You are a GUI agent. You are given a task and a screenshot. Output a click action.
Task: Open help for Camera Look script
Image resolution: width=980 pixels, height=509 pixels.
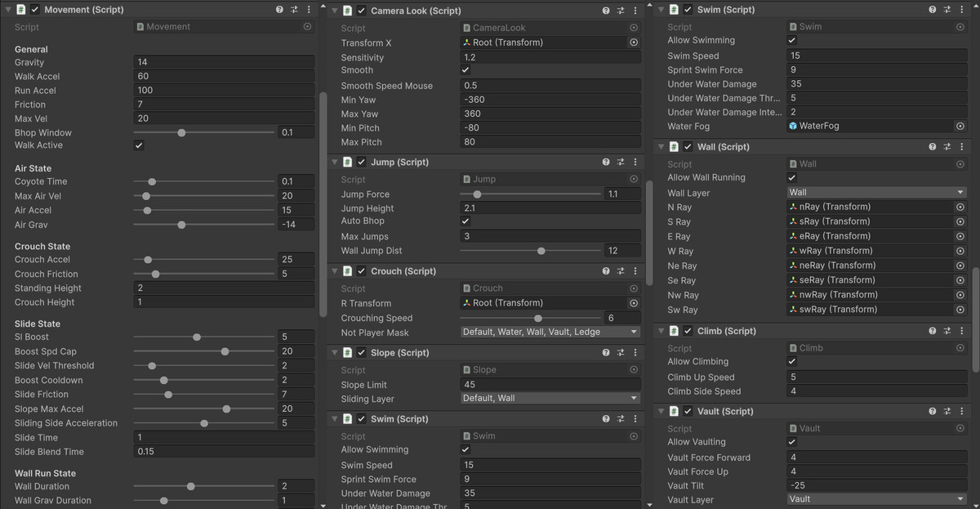(606, 11)
